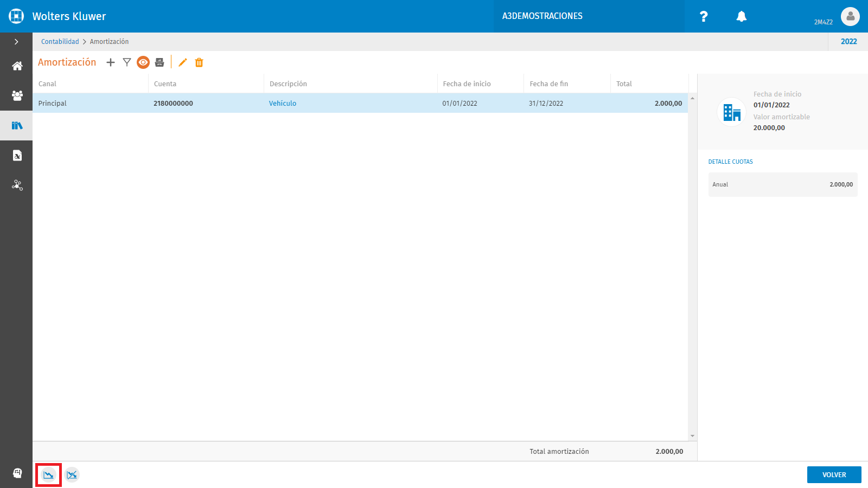Change the fiscal year 2022
The height and width of the screenshot is (488, 868).
pos(849,42)
